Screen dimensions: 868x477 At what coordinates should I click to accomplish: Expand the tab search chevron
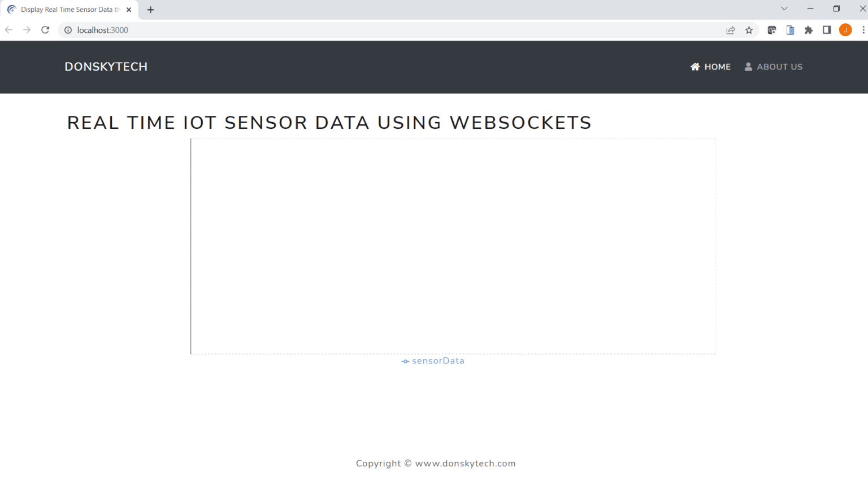click(784, 8)
